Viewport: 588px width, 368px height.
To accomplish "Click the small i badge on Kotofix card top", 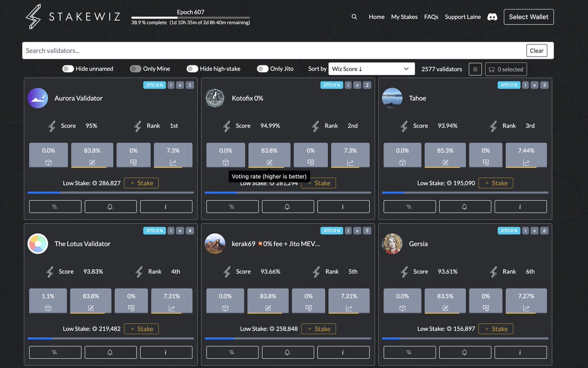I will click(x=348, y=85).
